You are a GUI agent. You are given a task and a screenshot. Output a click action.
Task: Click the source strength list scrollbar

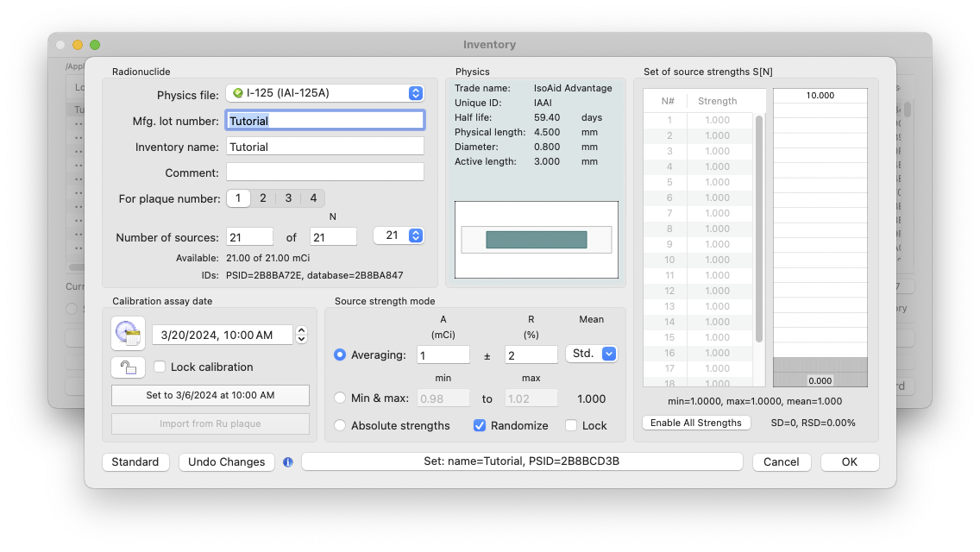coord(759,229)
